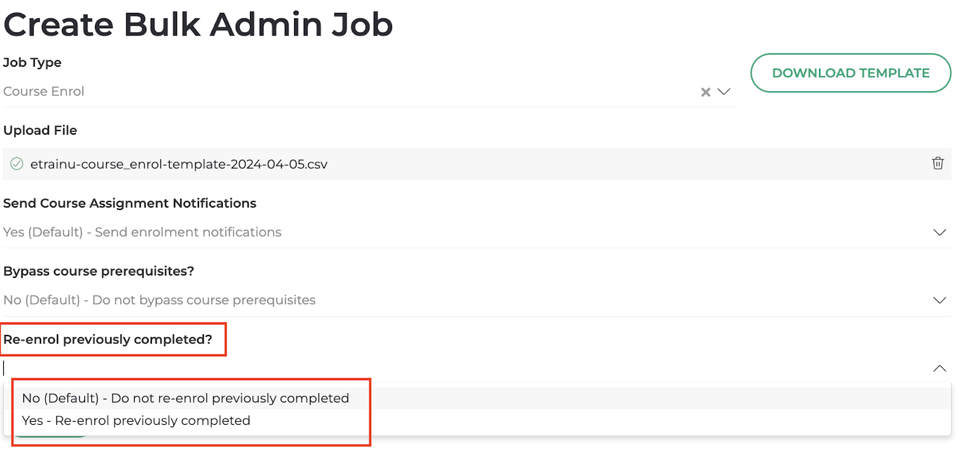Collapse the Re-enrol previously completed dropdown
This screenshot has height=469, width=980.
coord(940,369)
